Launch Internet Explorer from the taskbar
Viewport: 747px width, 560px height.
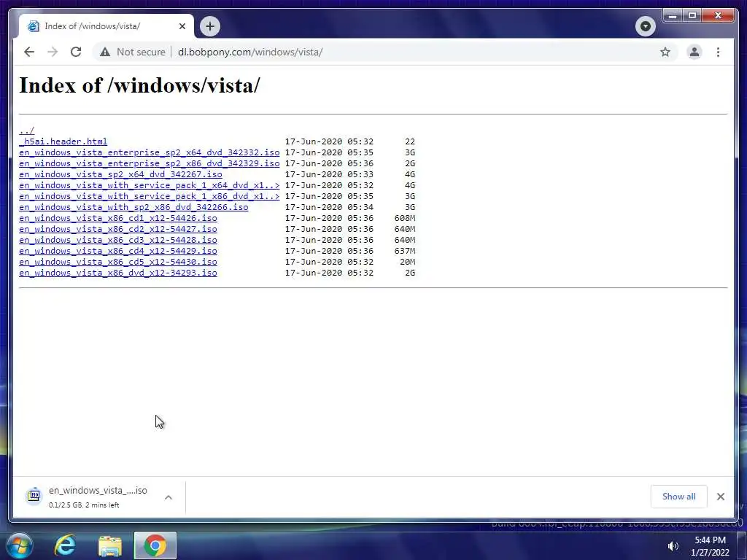coord(65,545)
